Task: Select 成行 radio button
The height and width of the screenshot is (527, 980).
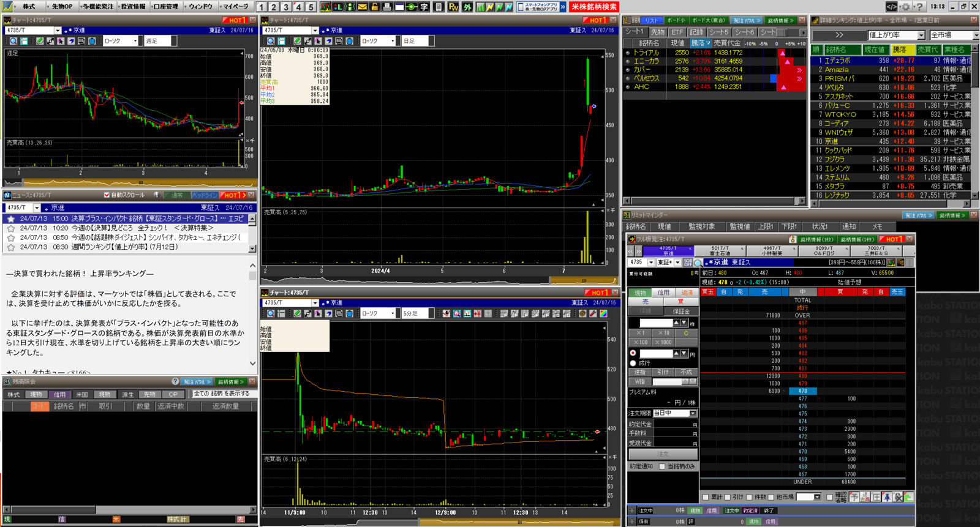Action: pos(633,363)
